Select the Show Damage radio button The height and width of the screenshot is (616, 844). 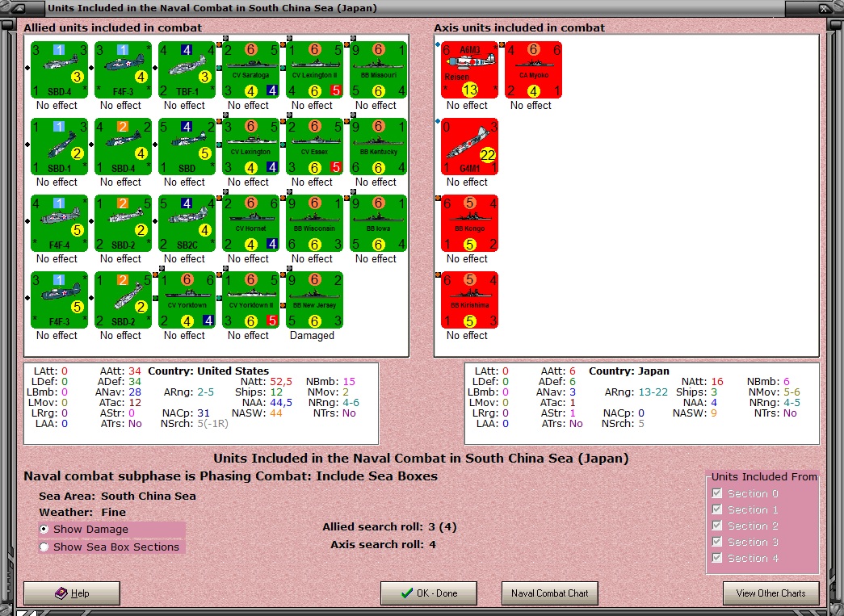click(44, 530)
